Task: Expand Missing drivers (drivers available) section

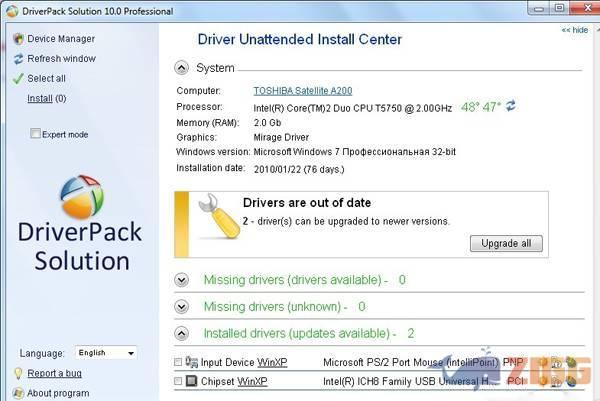Action: [x=181, y=280]
